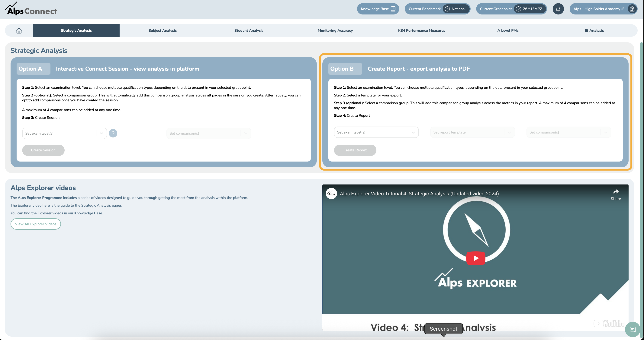Open the Set report template dropdown
This screenshot has height=340, width=644.
(472, 132)
